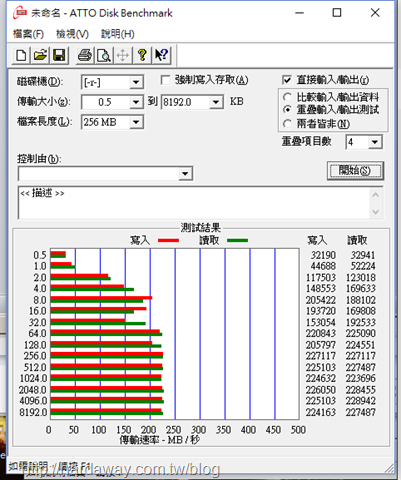
Task: Click the description box scroll down arrow
Action: pos(376,212)
